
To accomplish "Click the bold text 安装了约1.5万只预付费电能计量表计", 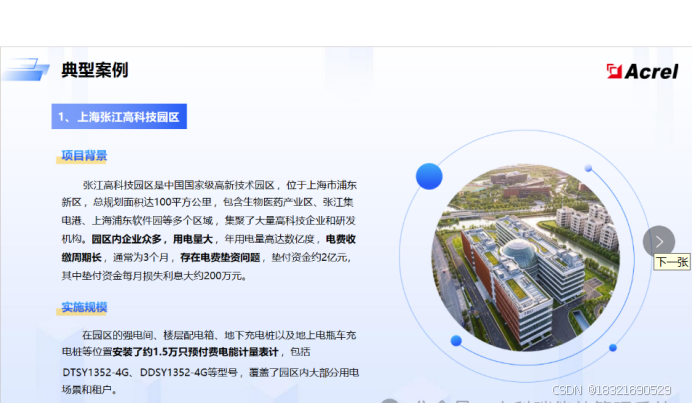I will pos(196,352).
